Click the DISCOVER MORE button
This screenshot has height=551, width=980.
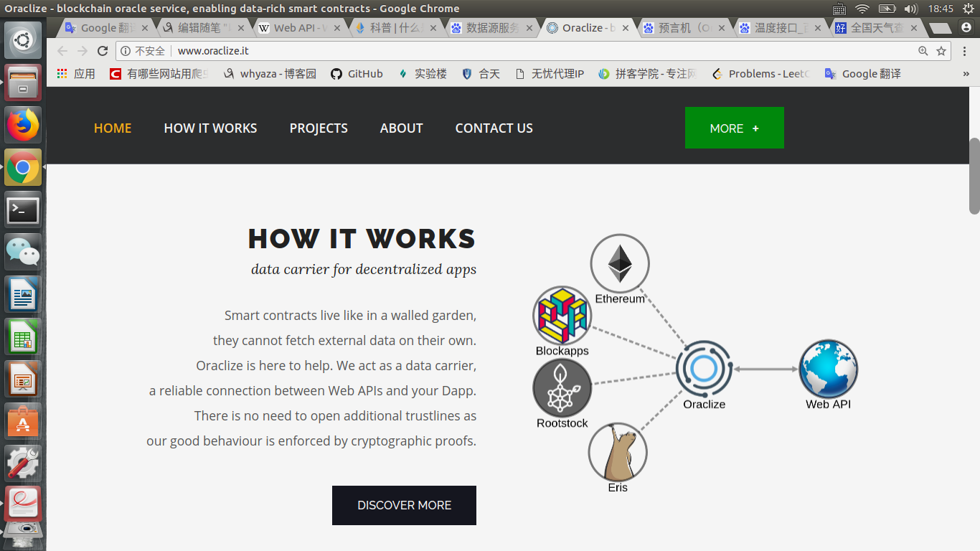pos(404,505)
